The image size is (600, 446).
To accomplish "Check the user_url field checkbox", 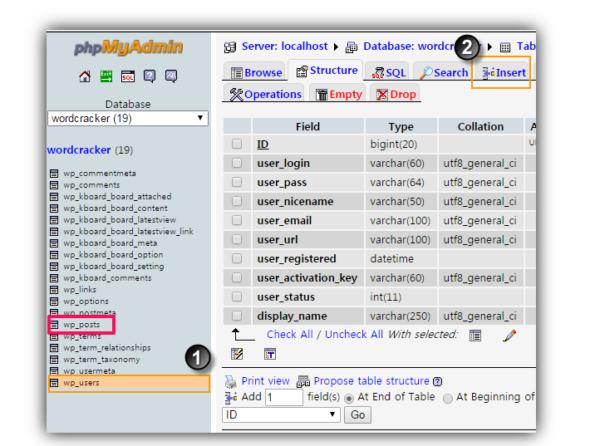I will pos(237,239).
